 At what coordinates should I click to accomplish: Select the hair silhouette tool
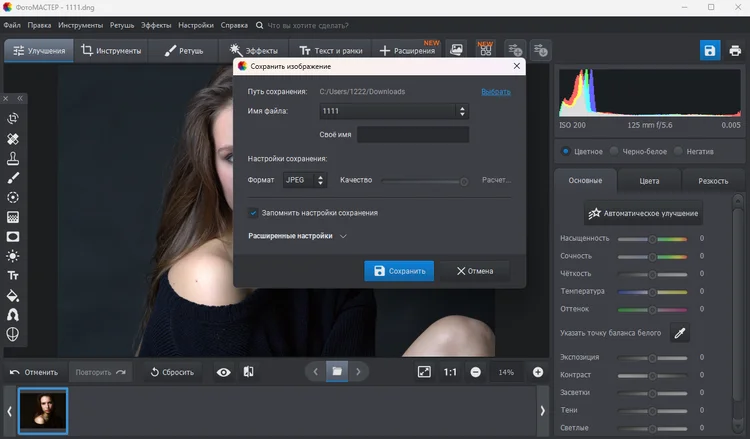click(13, 315)
